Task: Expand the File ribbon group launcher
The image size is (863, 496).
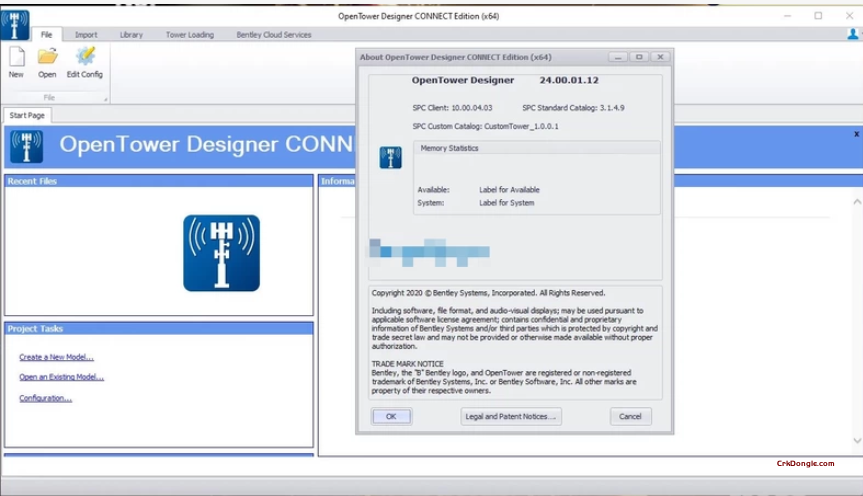Action: pos(105,99)
